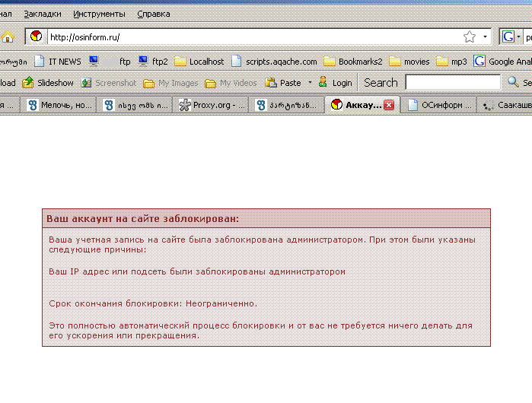The image size is (532, 403).
Task: Expand the Paste dropdown arrow
Action: [310, 83]
